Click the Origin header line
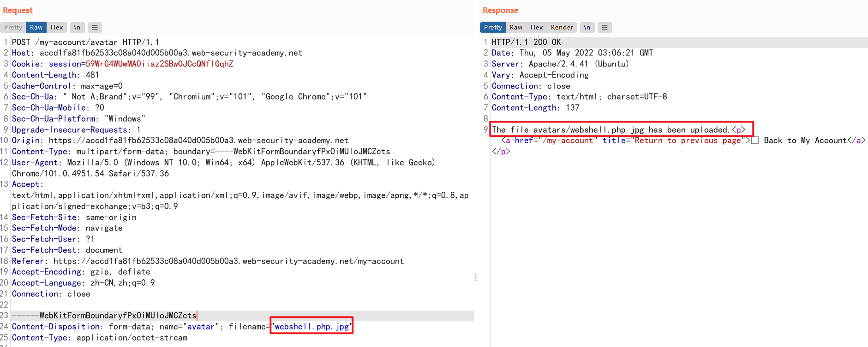Image resolution: width=868 pixels, height=347 pixels. click(180, 140)
